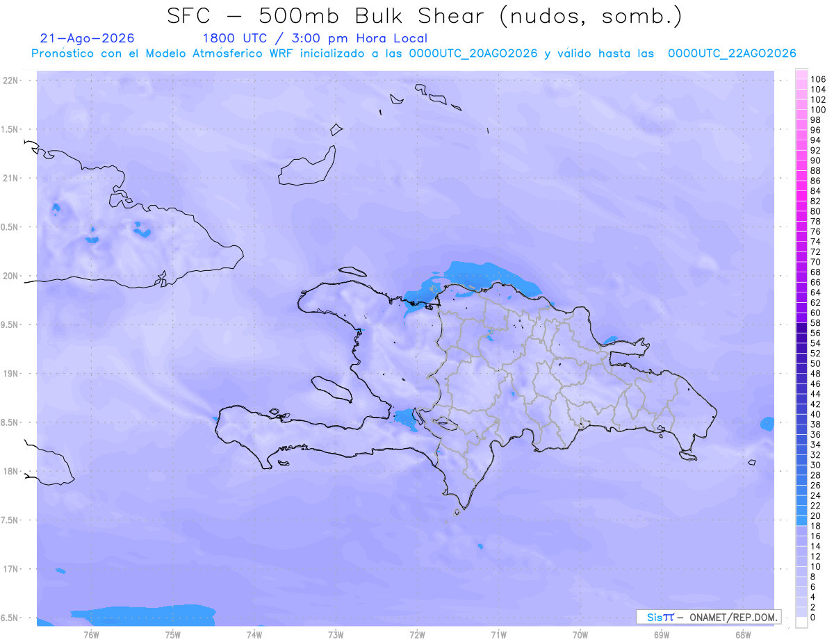Click the latitude axis label '18N'
The width and height of the screenshot is (834, 644).
pyautogui.click(x=10, y=471)
